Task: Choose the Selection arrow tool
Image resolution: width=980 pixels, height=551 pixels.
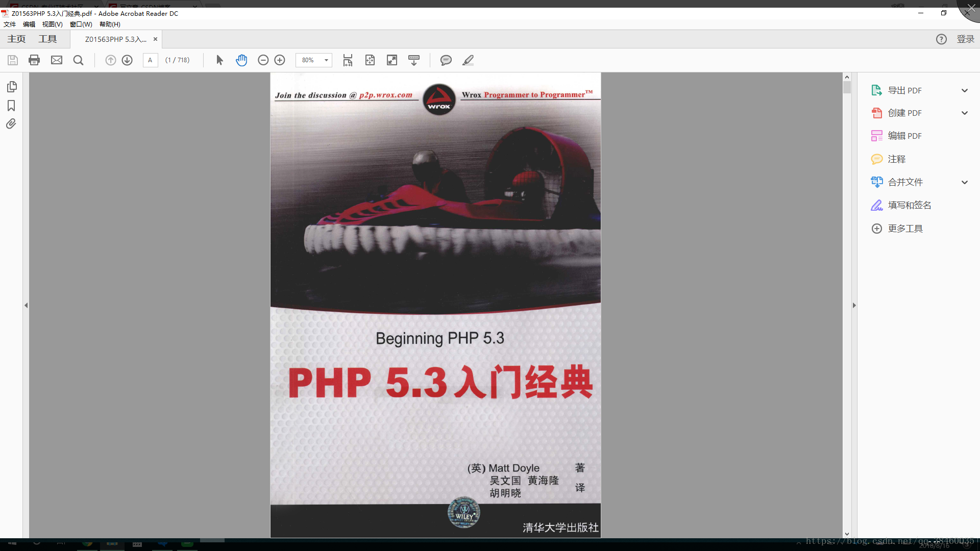Action: tap(219, 60)
